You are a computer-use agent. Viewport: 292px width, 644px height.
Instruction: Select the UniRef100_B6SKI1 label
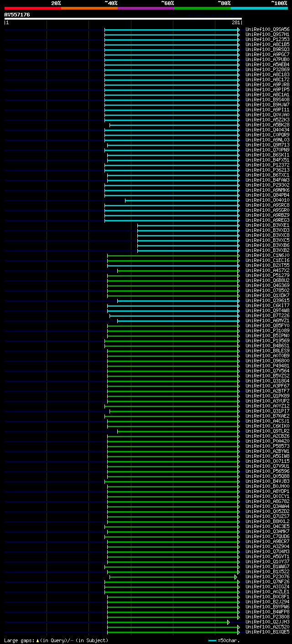pyautogui.click(x=267, y=155)
